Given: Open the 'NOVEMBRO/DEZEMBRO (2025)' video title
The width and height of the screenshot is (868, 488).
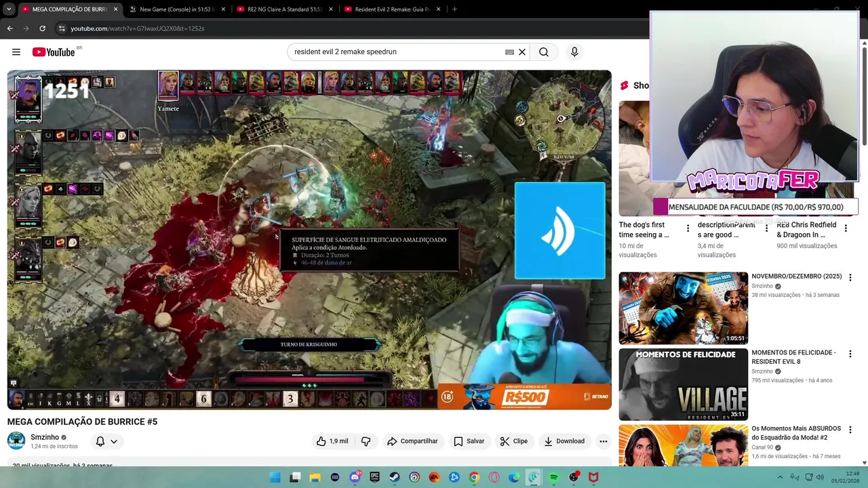Looking at the screenshot, I should tap(796, 277).
